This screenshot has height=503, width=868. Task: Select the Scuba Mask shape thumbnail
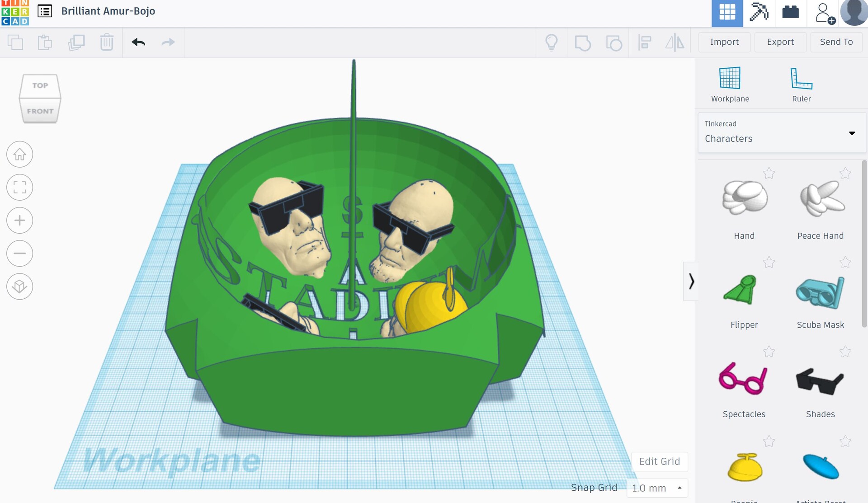(821, 293)
